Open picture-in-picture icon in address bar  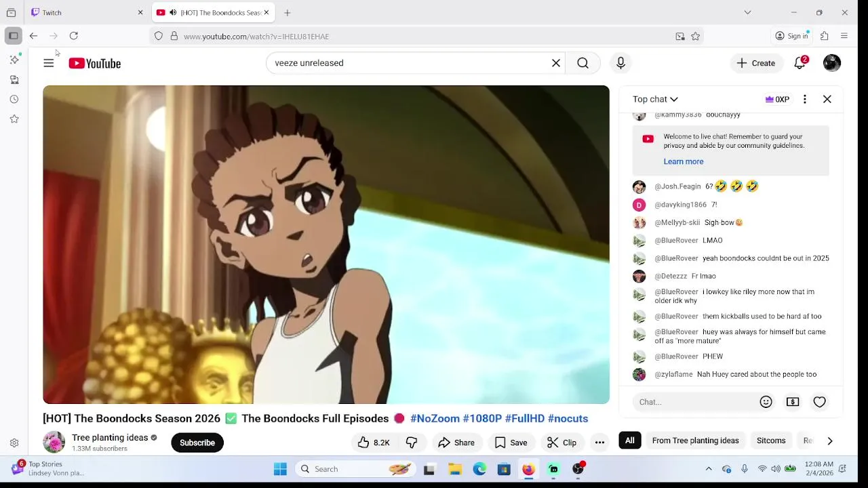(x=680, y=37)
